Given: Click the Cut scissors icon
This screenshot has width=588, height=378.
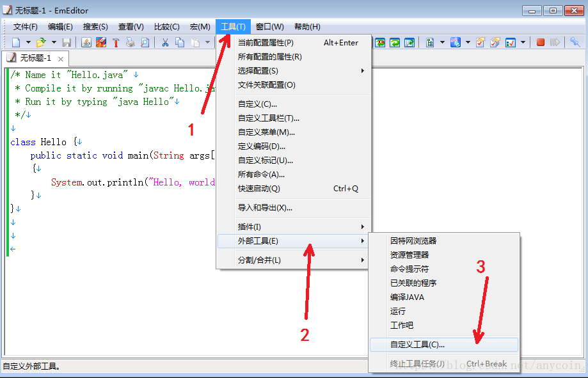Looking at the screenshot, I should [x=165, y=42].
